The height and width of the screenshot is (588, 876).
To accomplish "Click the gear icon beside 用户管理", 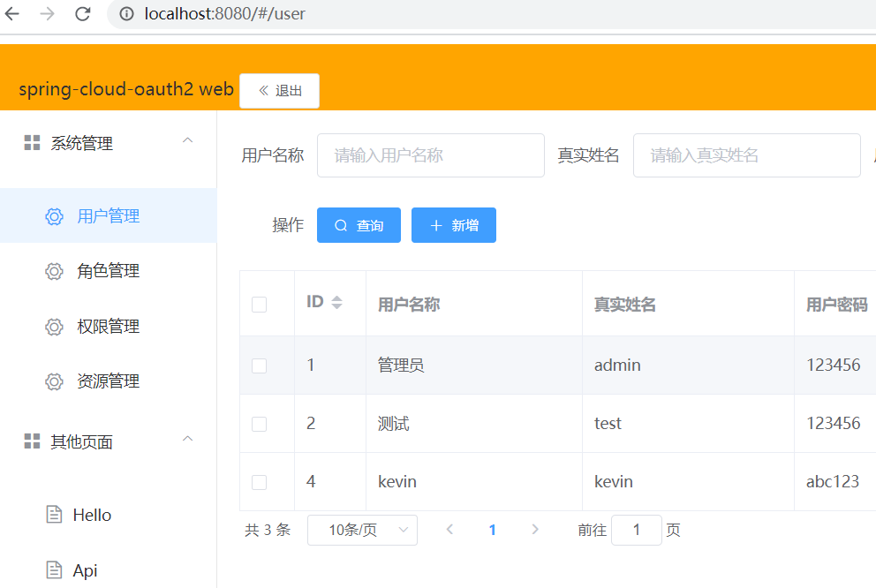I will click(x=54, y=216).
